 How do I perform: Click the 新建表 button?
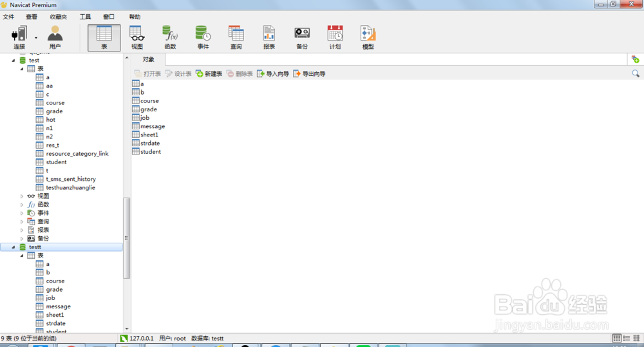[x=209, y=74]
